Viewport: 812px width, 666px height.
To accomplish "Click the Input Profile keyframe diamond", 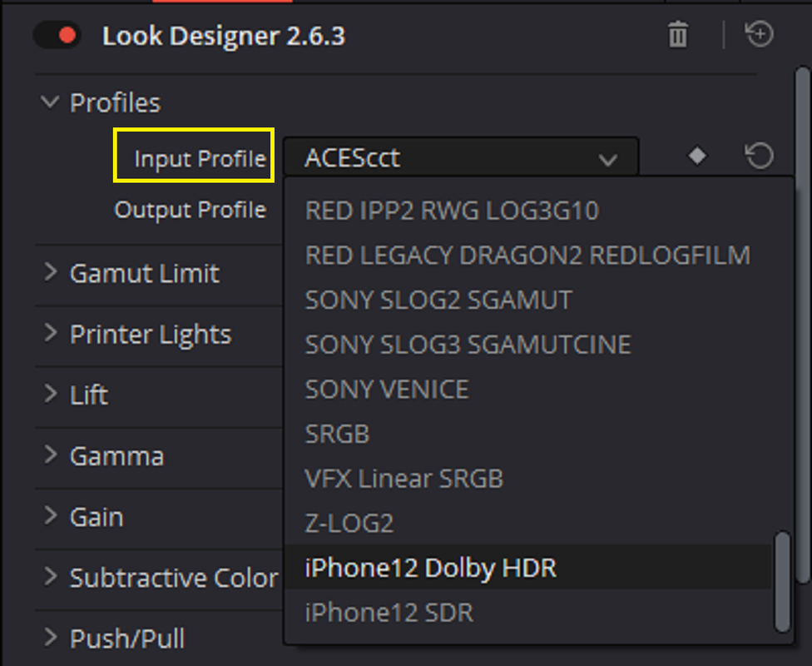I will point(697,156).
